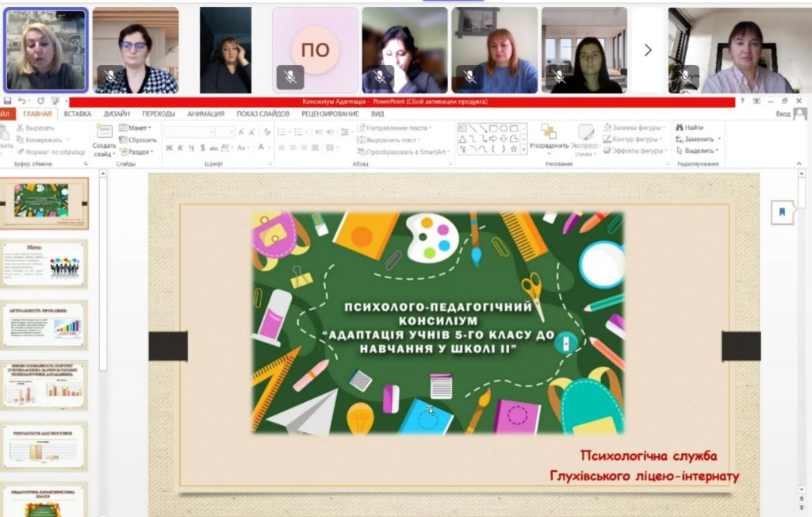Screen dimensions: 812x517
Task: Open character spacing AV dropdown
Action: tap(226, 148)
